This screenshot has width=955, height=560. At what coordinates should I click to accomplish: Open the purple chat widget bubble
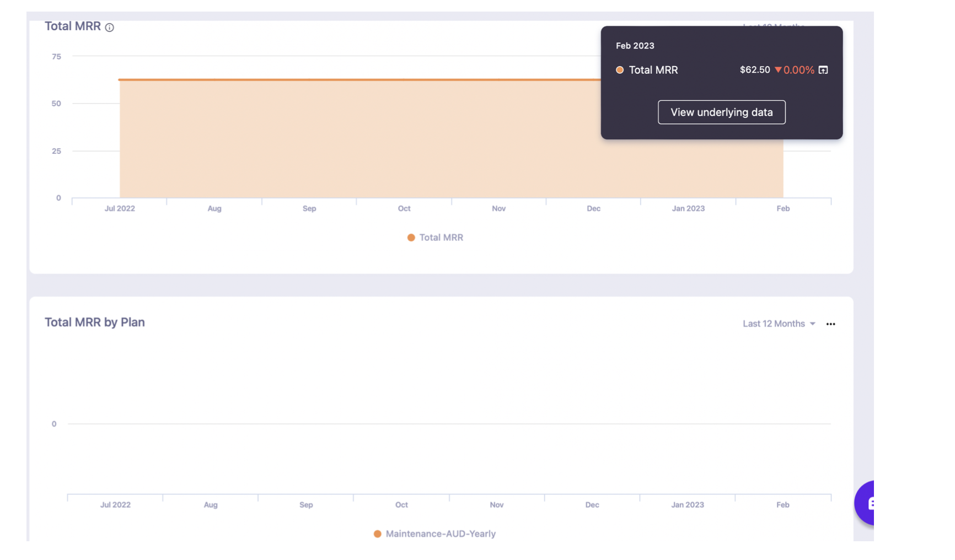865,503
